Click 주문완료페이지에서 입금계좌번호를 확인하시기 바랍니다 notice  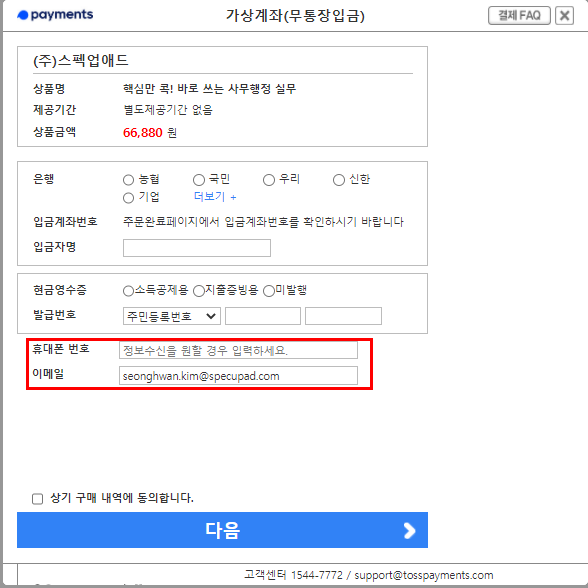(x=263, y=222)
